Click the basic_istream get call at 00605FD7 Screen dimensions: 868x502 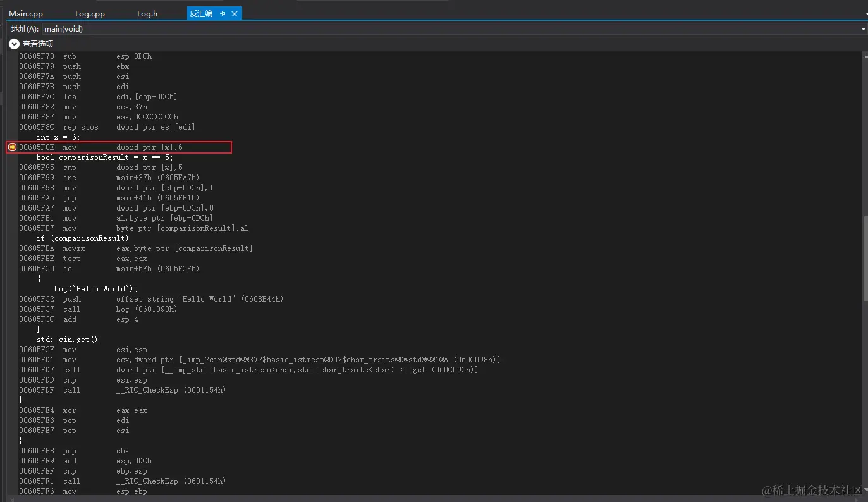[x=248, y=370]
